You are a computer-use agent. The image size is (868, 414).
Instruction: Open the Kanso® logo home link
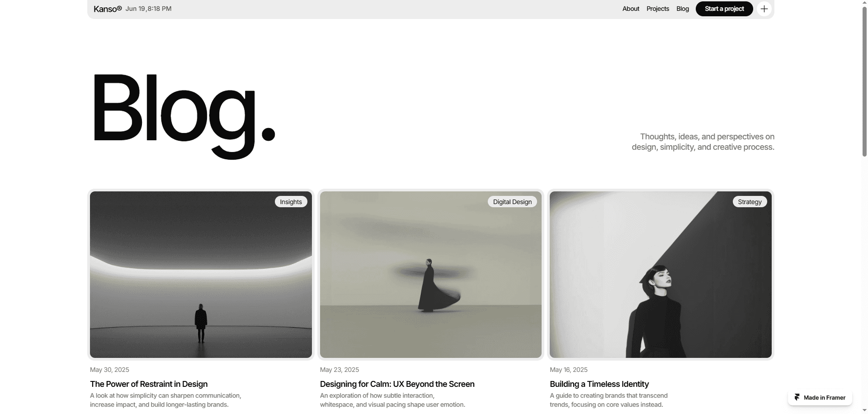coord(108,9)
